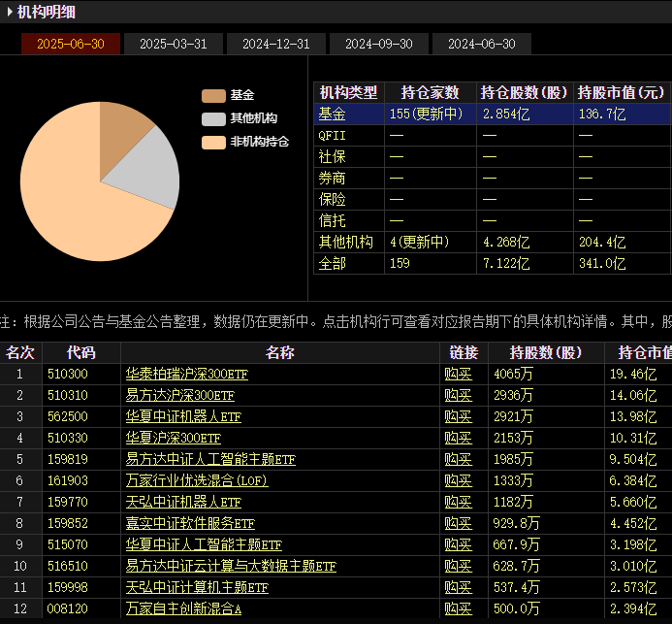Open 华泰柏瑞沪深300ETF fund link
The width and height of the screenshot is (672, 624).
188,374
